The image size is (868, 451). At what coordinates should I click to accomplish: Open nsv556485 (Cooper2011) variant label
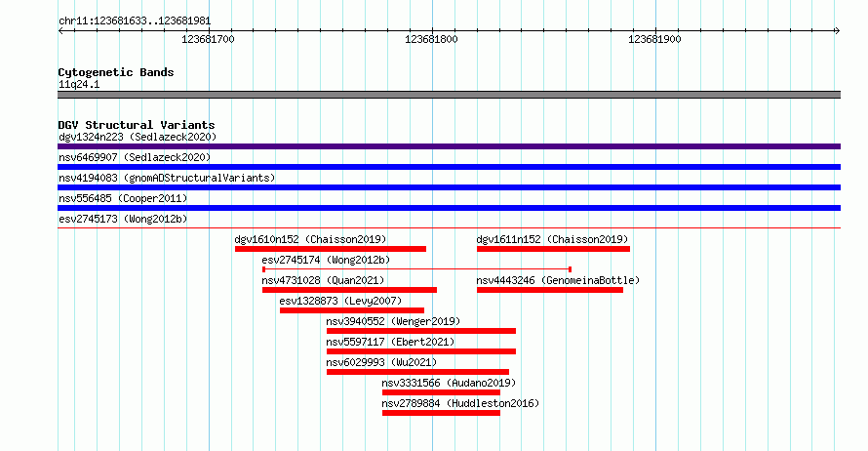click(123, 198)
